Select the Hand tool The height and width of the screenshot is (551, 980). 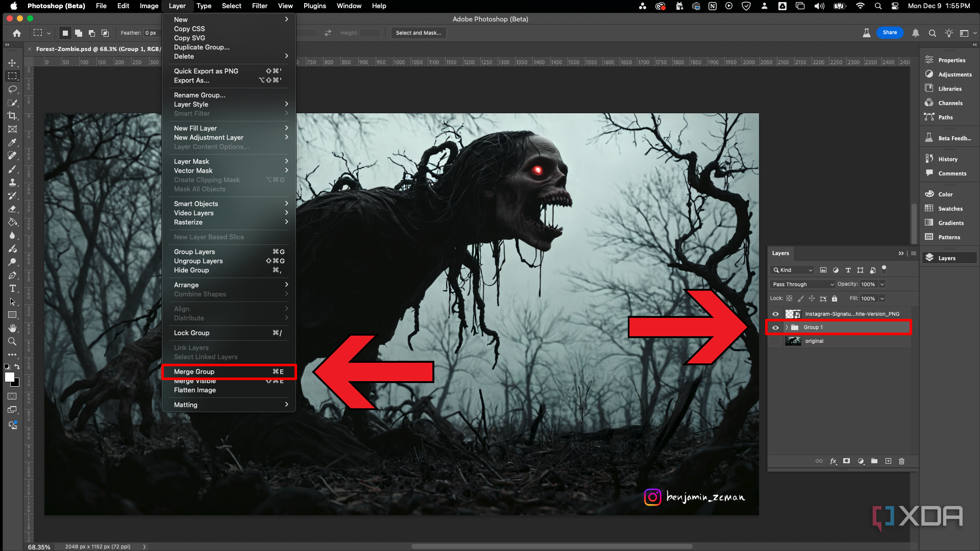click(12, 328)
